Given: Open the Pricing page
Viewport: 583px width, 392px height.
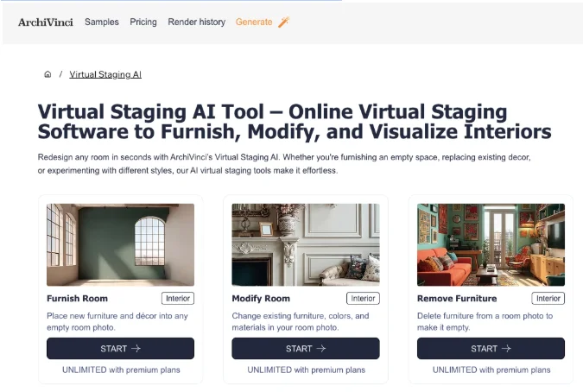Looking at the screenshot, I should (143, 22).
